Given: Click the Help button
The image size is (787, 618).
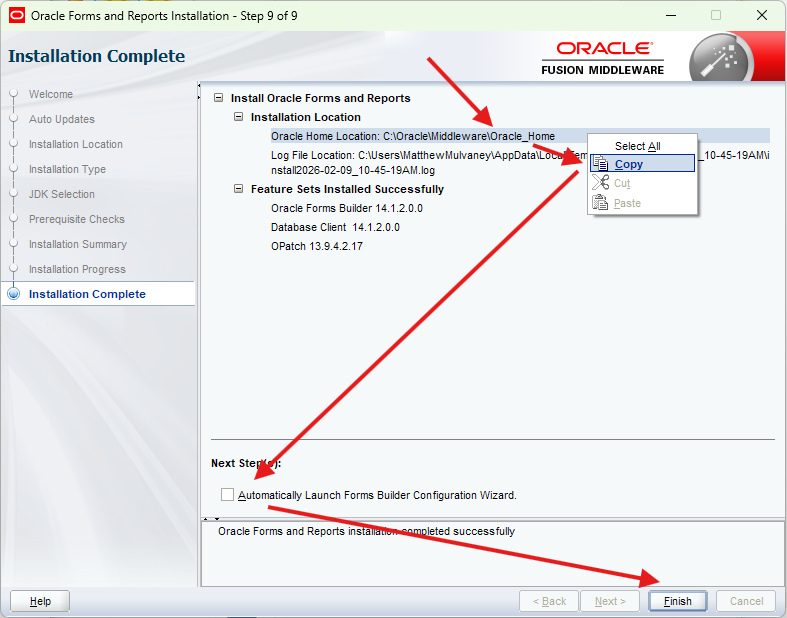Looking at the screenshot, I should tap(40, 601).
